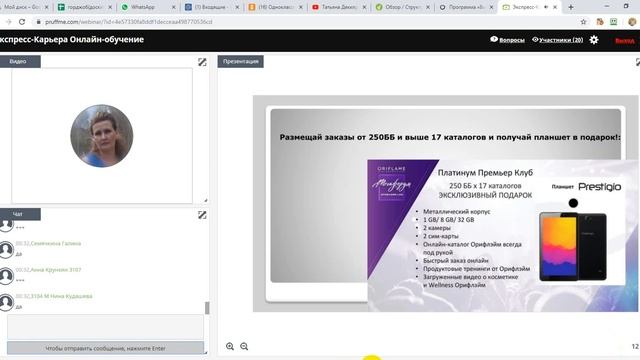Switch to the Входящие mail browser tab
The image size is (640, 360).
coord(212,7)
